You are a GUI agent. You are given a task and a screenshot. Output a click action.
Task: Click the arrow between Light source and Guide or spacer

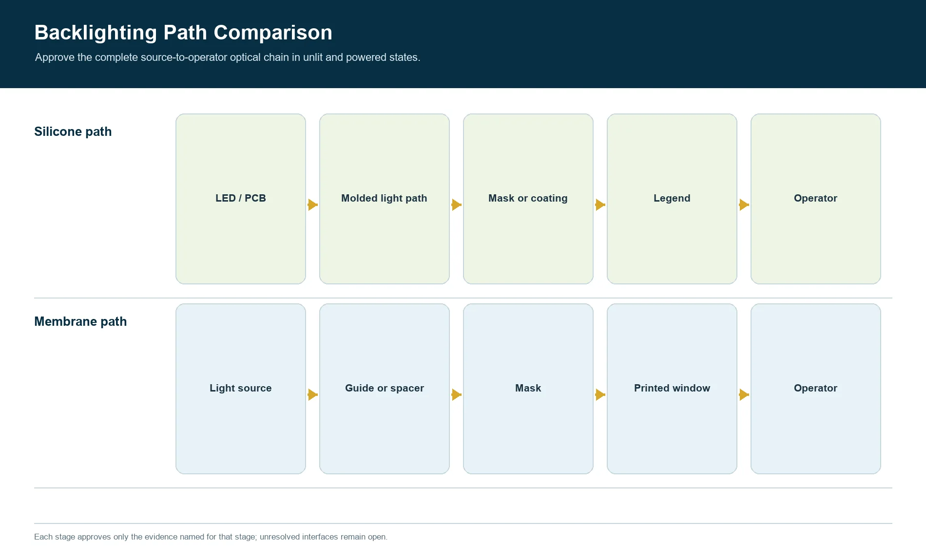tap(313, 394)
